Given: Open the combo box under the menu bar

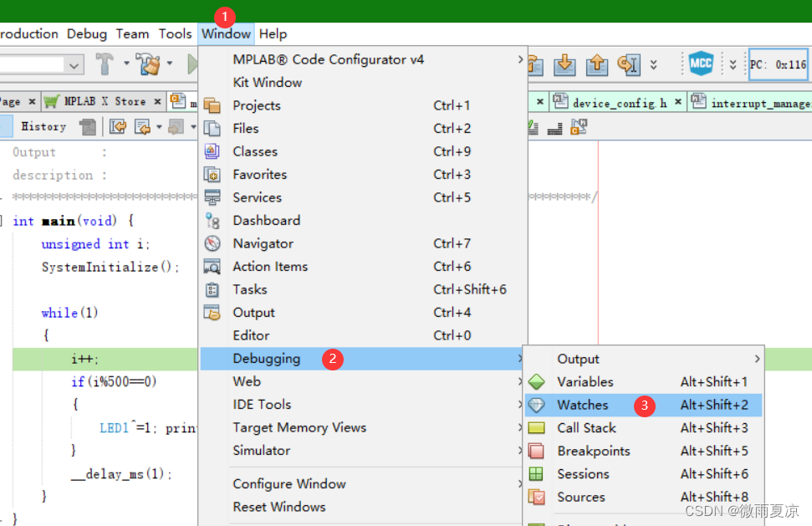Looking at the screenshot, I should click(x=42, y=64).
